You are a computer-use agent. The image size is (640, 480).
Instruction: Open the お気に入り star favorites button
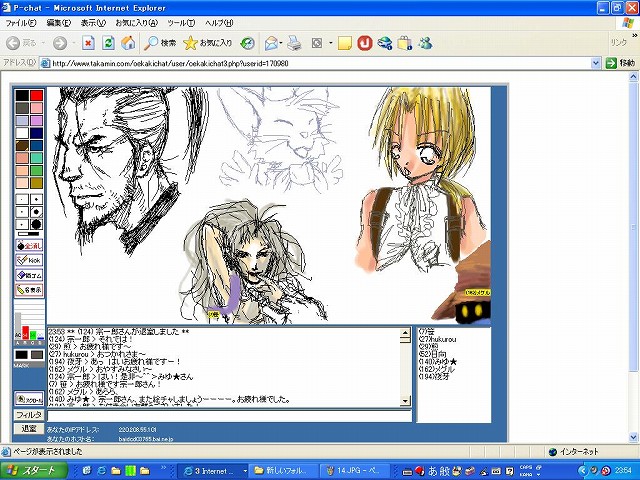[x=207, y=43]
